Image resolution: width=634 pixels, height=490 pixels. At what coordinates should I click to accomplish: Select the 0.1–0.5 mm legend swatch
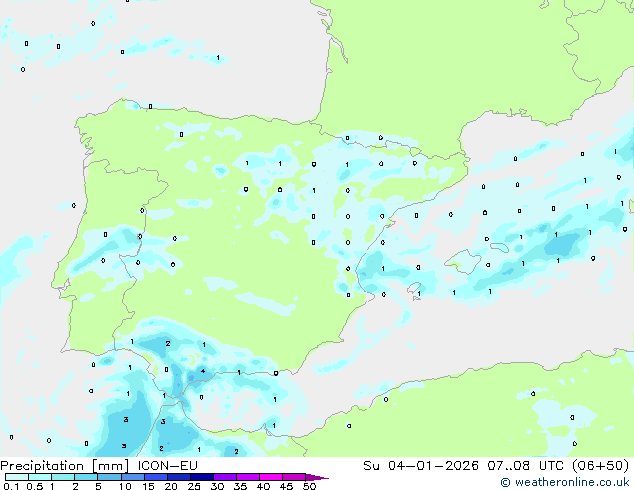coord(17,477)
